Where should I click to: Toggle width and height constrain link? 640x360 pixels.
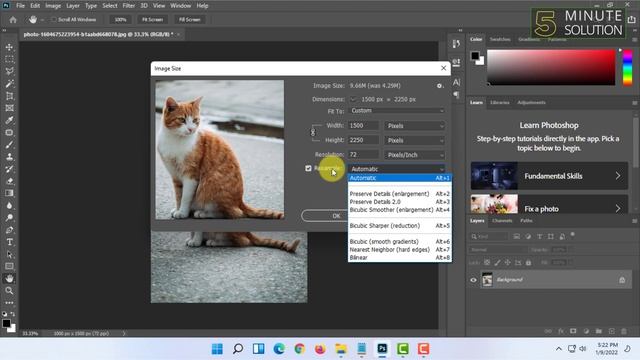point(313,133)
